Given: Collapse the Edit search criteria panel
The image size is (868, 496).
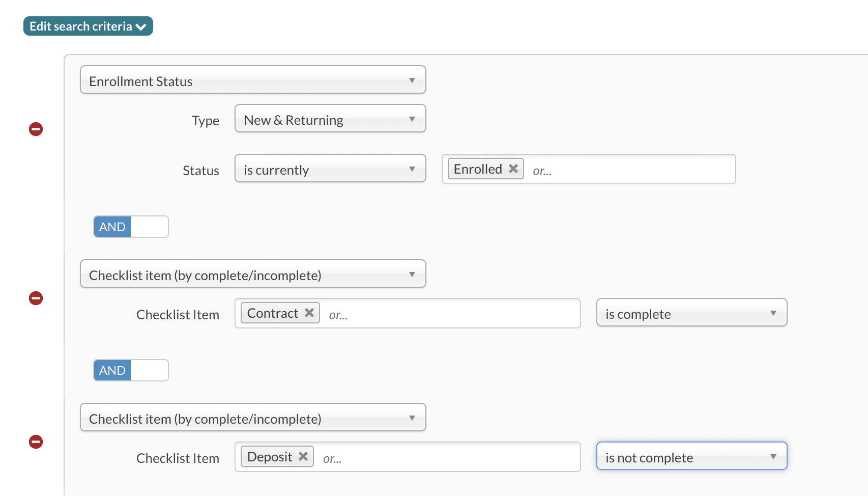Looking at the screenshot, I should click(88, 26).
